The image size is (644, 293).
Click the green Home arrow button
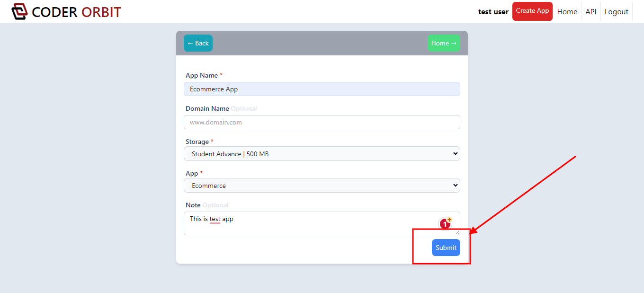pyautogui.click(x=444, y=43)
